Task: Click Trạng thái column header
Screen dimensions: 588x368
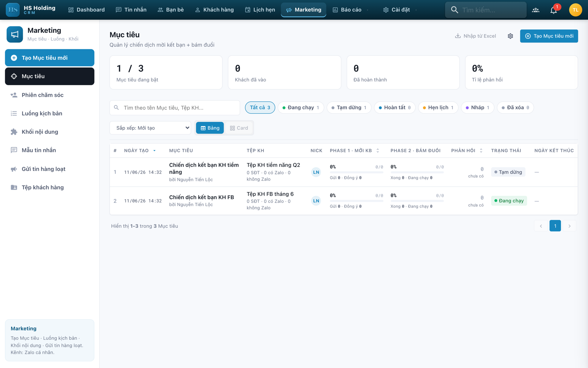Action: point(506,151)
